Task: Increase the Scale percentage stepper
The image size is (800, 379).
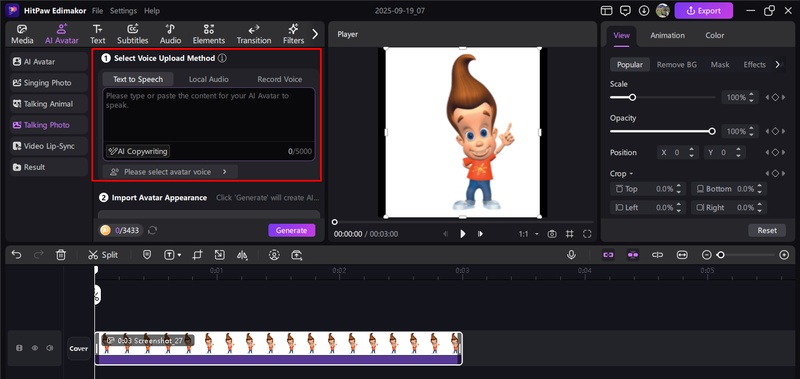Action: pos(751,95)
